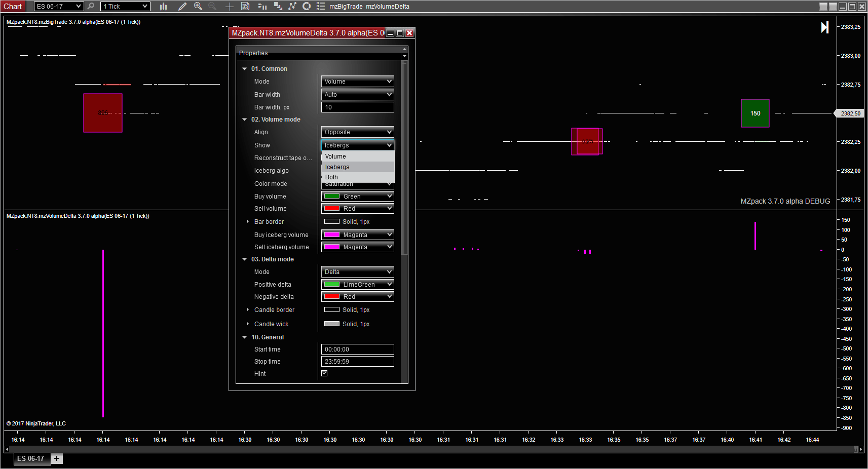Collapse the 01. Common section
This screenshot has height=469, width=868.
[x=244, y=69]
